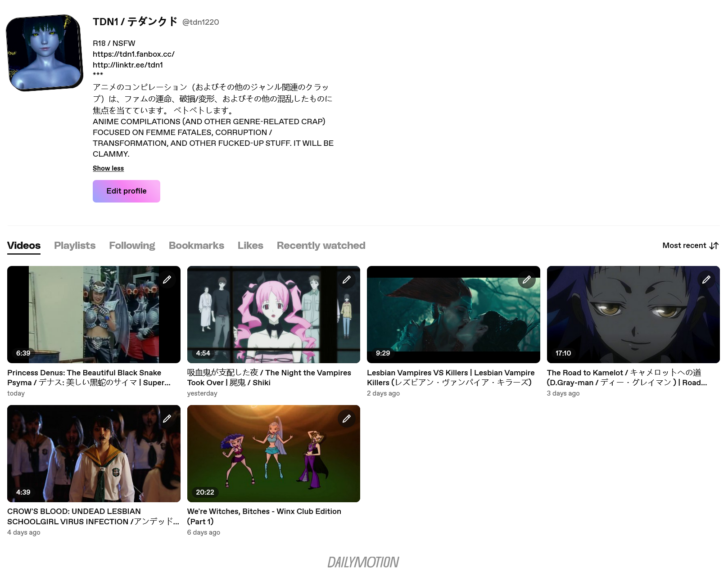This screenshot has height=572, width=728.
Task: Open the linktr.ee/tdn1 link
Action: 128,65
